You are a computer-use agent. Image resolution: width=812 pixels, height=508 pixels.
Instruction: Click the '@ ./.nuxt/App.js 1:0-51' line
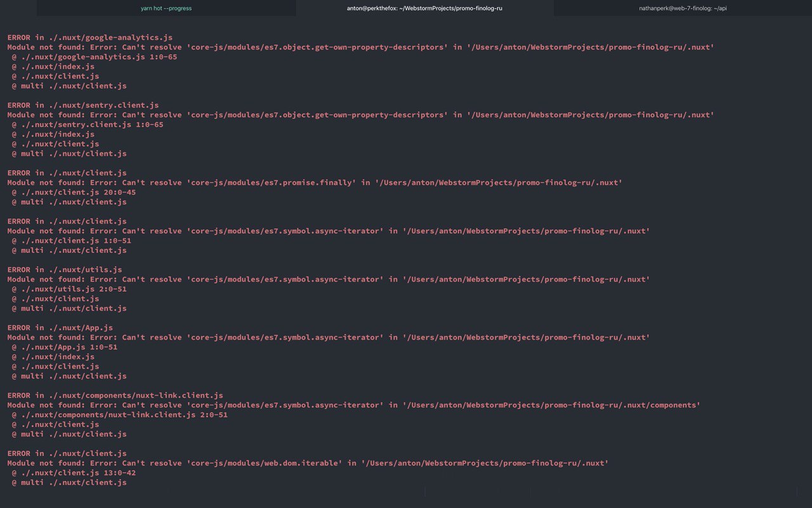pyautogui.click(x=65, y=347)
